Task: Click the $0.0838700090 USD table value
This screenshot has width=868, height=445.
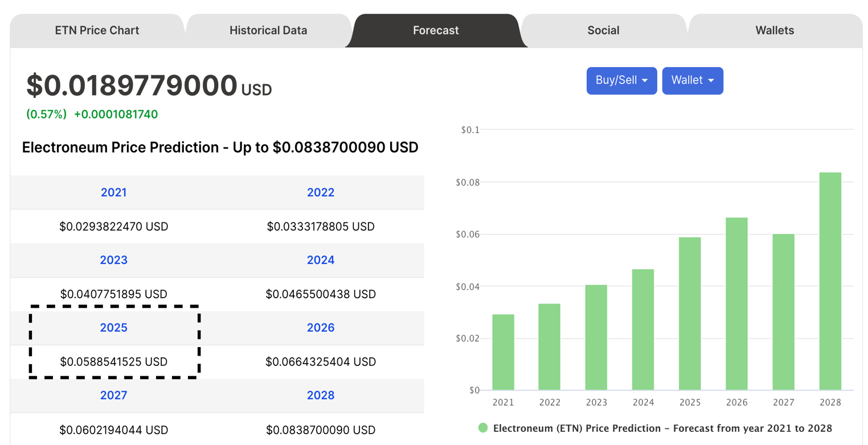Action: 321,430
